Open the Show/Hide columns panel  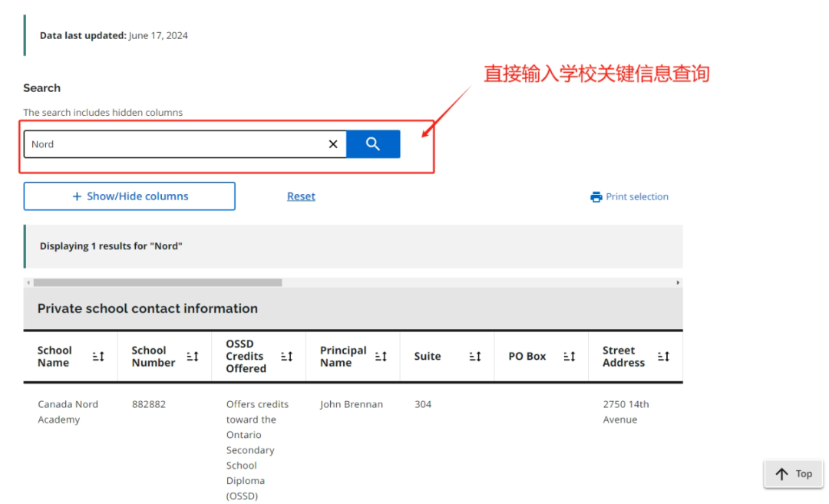click(x=130, y=196)
